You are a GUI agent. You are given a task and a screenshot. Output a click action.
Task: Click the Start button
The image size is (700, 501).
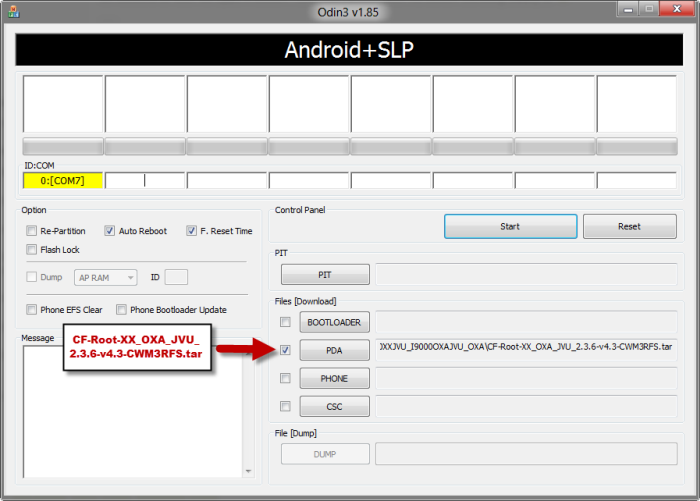click(x=510, y=226)
